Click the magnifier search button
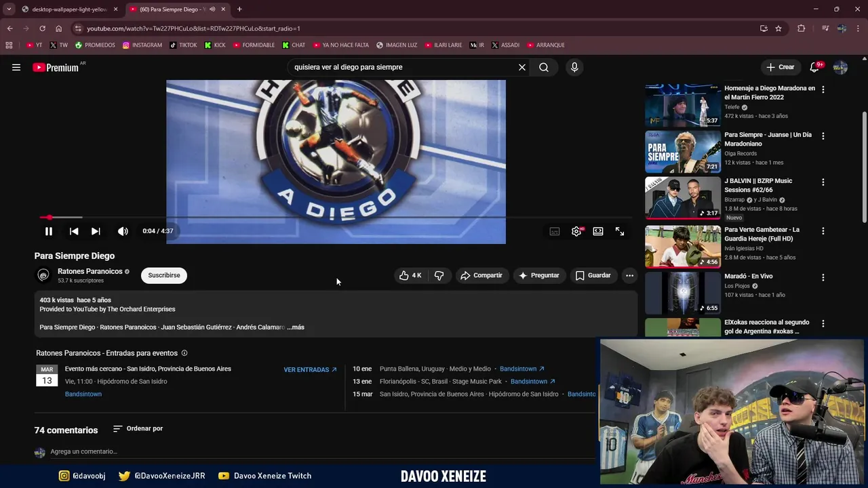The image size is (868, 488). point(544,67)
